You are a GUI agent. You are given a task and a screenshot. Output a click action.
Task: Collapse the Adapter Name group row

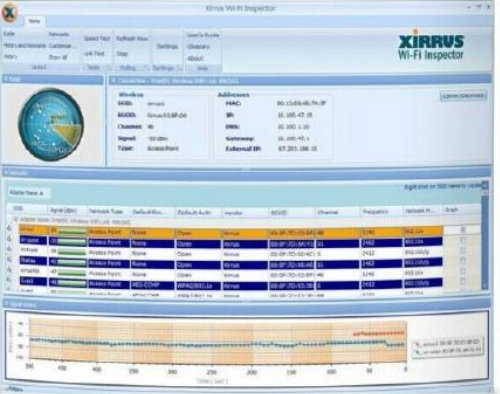click(15, 220)
